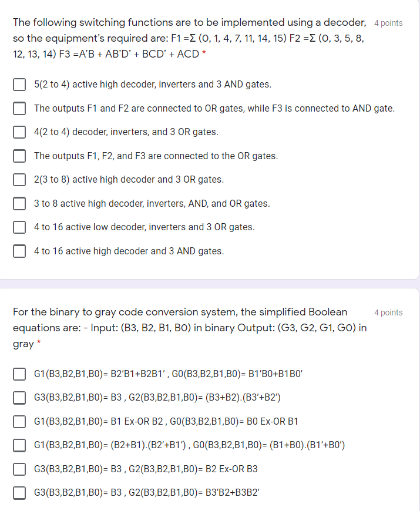Screen dimensions: 420x511
Task: Select the option about F1 and F2 connected to OR gates
Action: (x=19, y=108)
